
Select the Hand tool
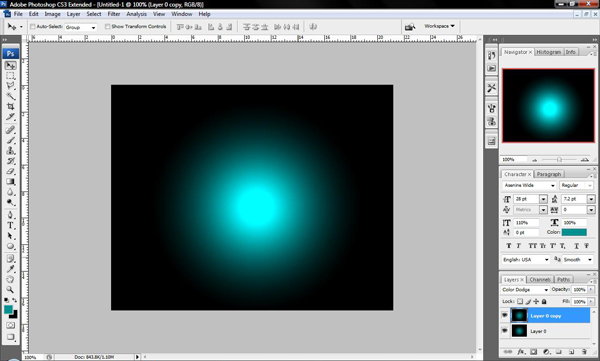pyautogui.click(x=10, y=279)
